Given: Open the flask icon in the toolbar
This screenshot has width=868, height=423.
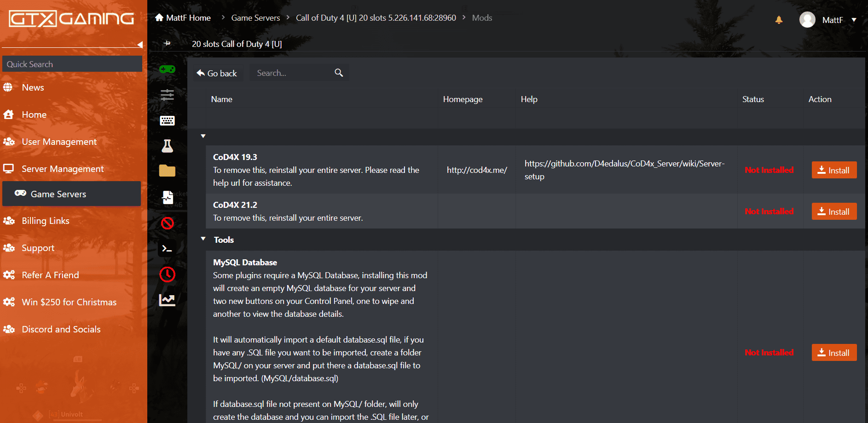Looking at the screenshot, I should click(167, 146).
